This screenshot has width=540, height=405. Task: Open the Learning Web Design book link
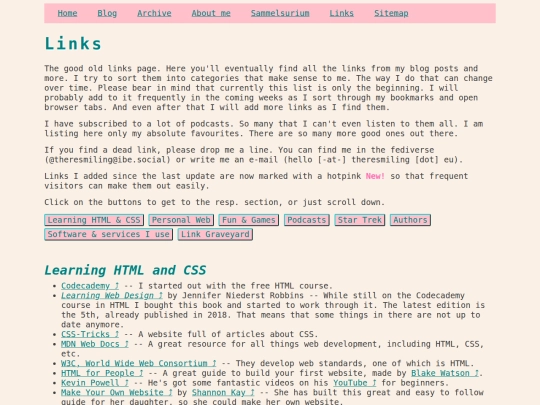[112, 295]
